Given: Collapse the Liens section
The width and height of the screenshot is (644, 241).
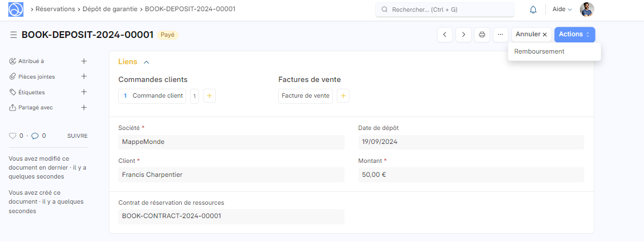Looking at the screenshot, I should tap(146, 62).
